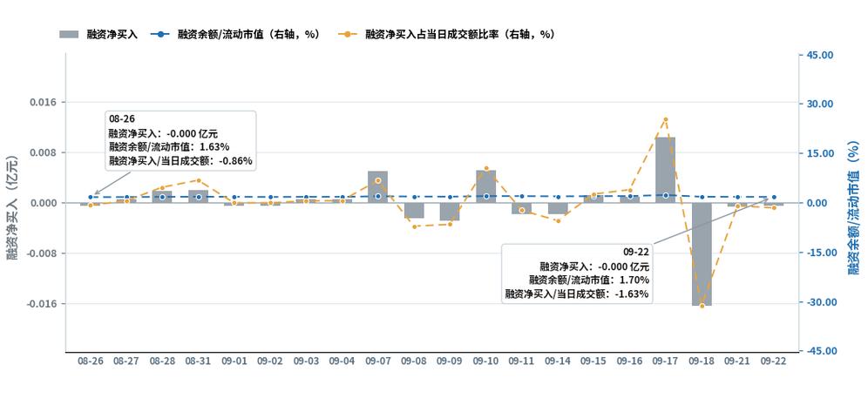
Task: Select the negative bar for 09-09
Action: (450, 212)
